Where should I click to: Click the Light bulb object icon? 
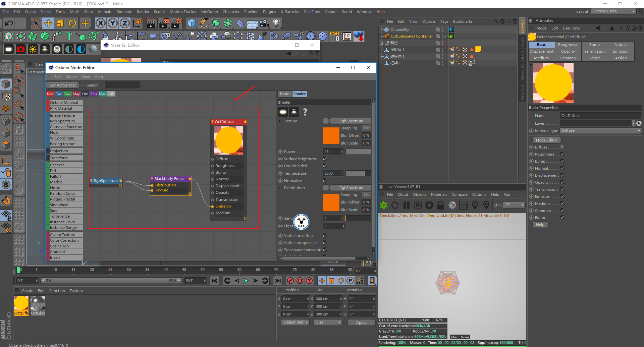(276, 23)
